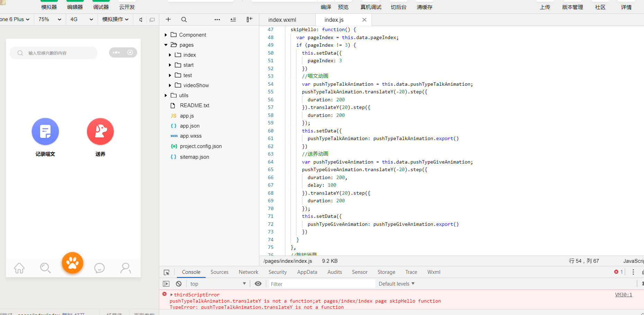Click the new file plus icon
Image resolution: width=644 pixels, height=315 pixels.
(168, 20)
